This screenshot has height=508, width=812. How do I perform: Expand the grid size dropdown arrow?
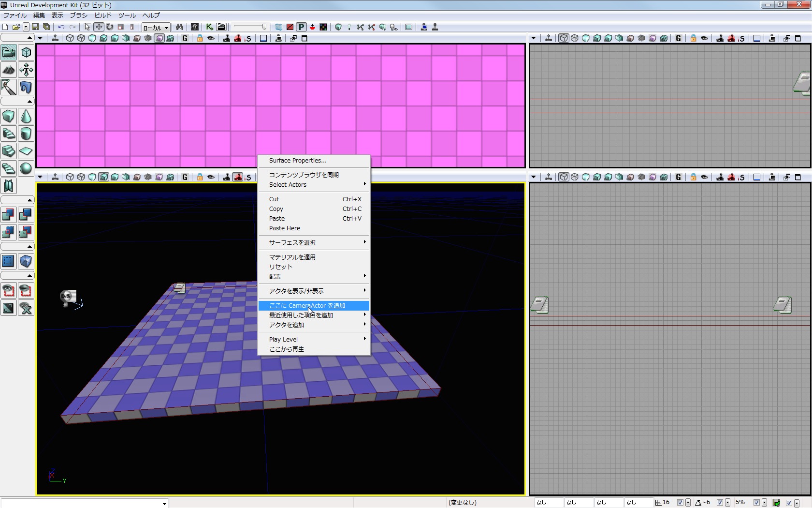[x=688, y=503]
